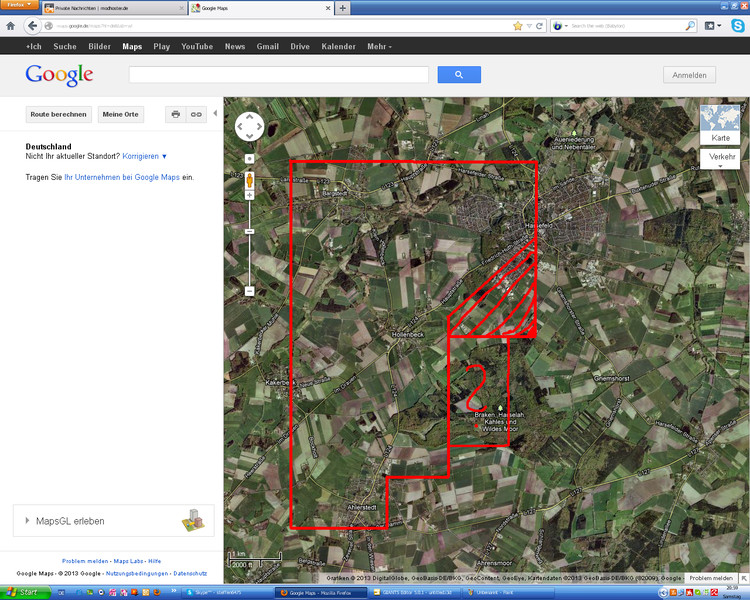
Task: Expand the Mehr dropdown menu
Action: click(x=379, y=46)
